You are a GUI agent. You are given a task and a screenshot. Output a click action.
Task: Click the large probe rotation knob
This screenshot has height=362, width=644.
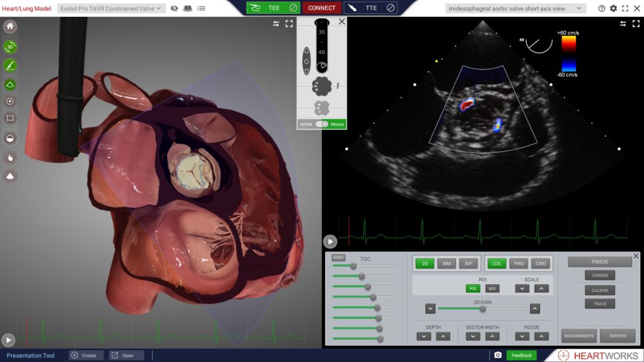pos(321,86)
